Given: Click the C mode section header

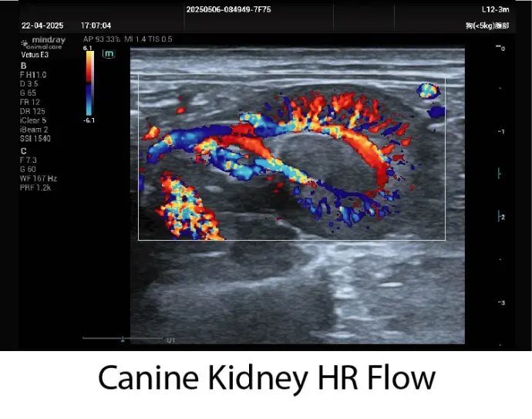Looking at the screenshot, I should pos(23,150).
